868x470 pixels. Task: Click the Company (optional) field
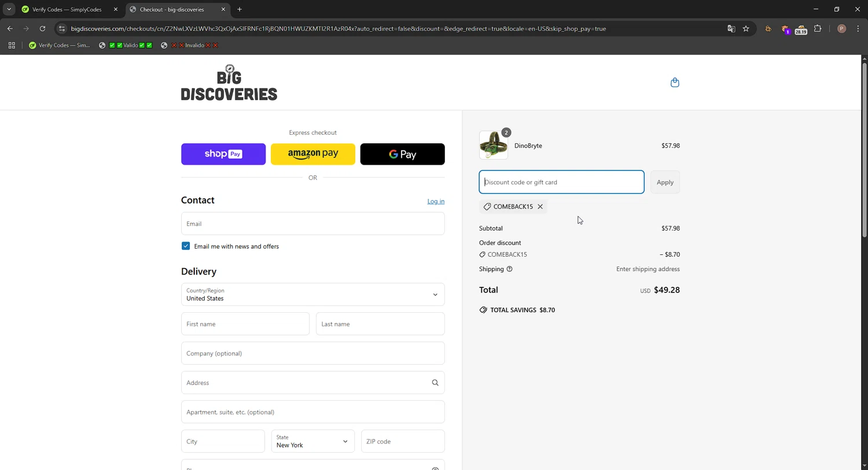[312, 353]
